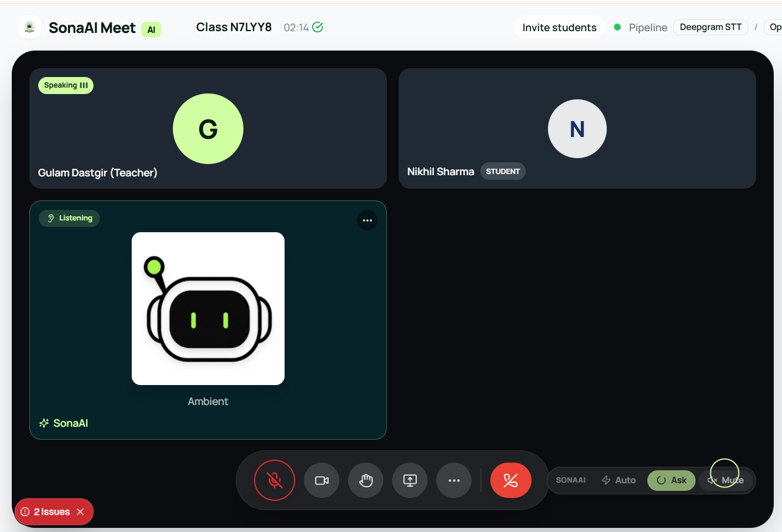Open more options in the call control bar
This screenshot has height=532, width=782.
(454, 480)
